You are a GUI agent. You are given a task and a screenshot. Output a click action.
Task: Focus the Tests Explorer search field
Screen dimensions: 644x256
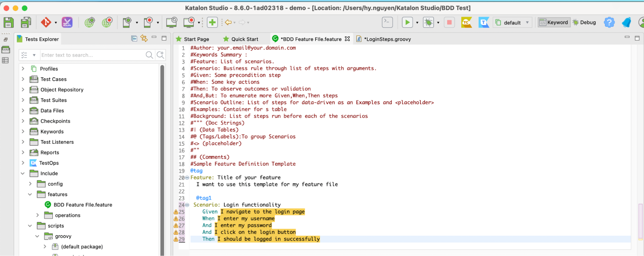pos(92,55)
